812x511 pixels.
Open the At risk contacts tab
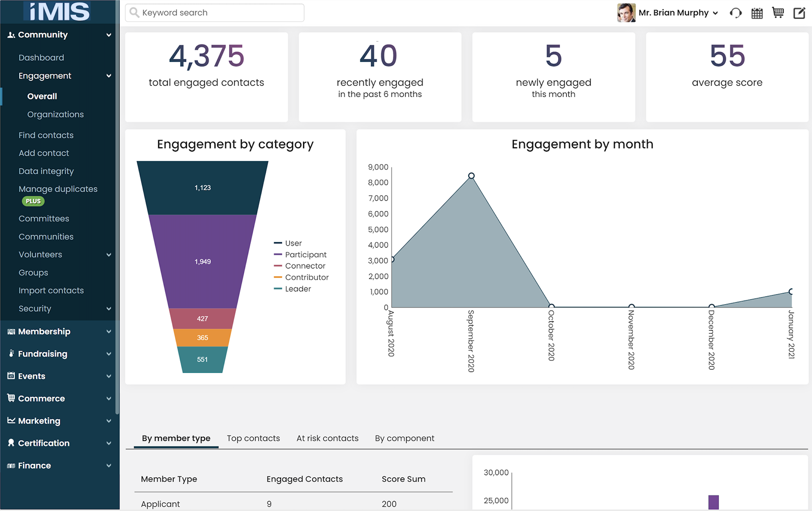click(328, 438)
